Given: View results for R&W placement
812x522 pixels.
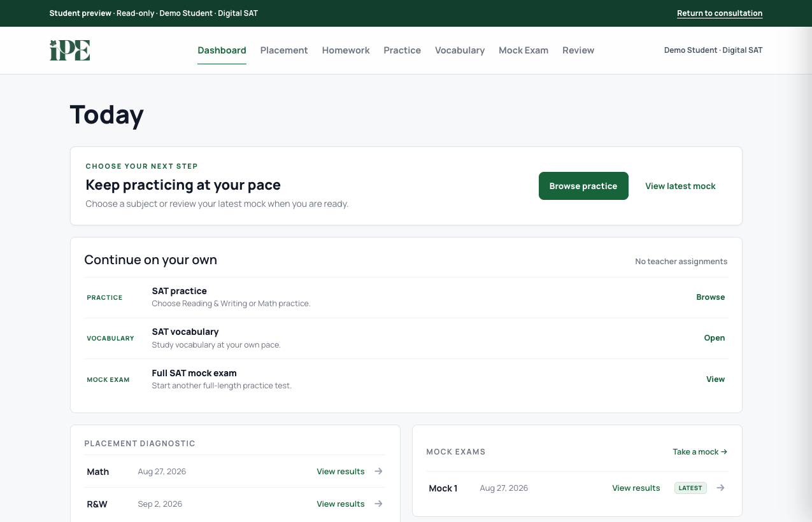Looking at the screenshot, I should point(341,504).
